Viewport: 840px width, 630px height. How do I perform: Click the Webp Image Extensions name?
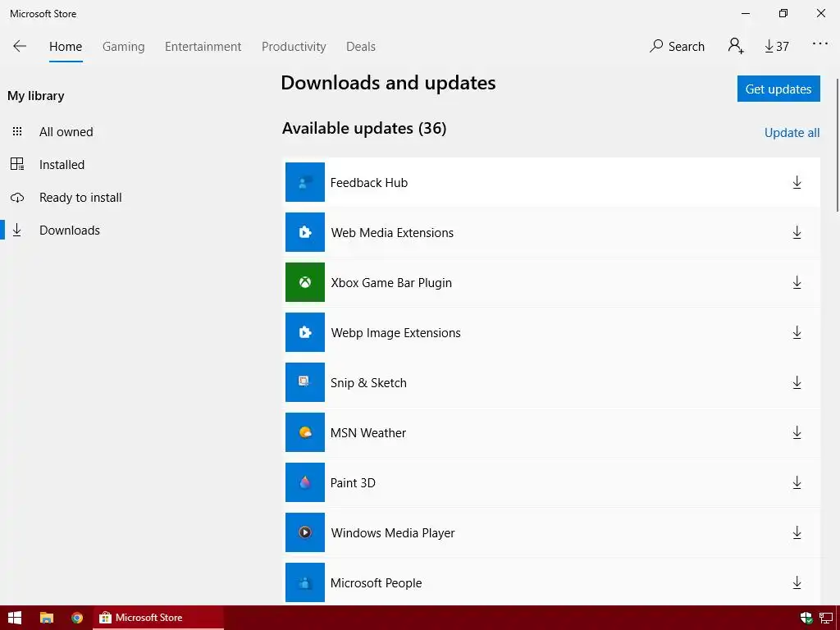click(395, 333)
